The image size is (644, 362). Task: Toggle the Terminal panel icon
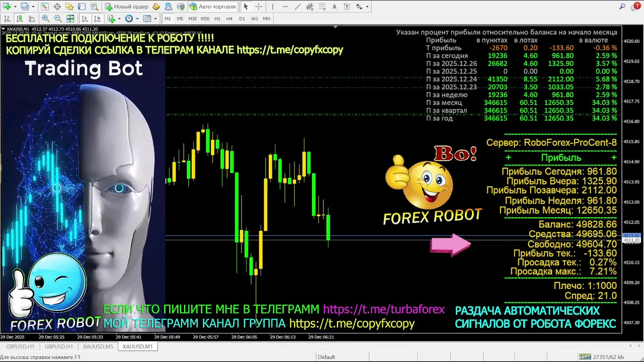[x=82, y=7]
